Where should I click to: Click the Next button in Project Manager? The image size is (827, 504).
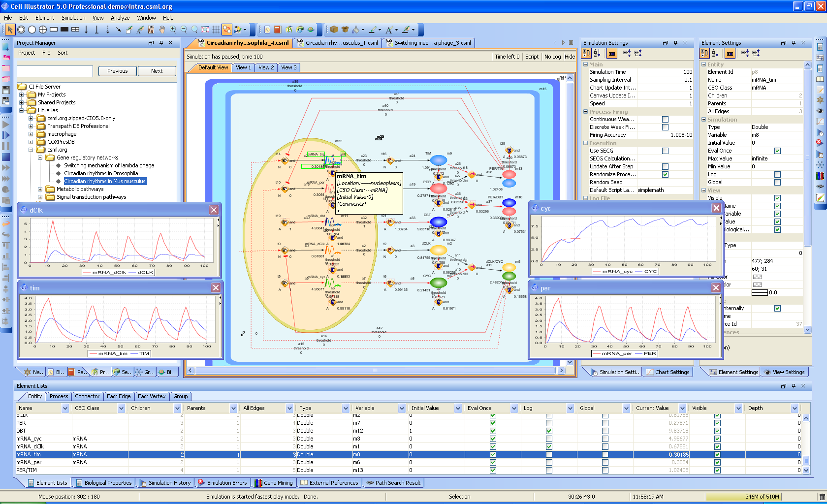coord(157,71)
